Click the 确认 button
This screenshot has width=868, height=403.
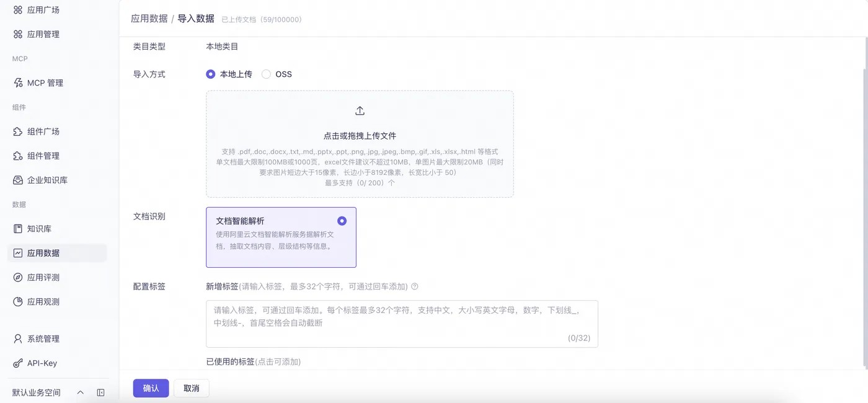pos(151,388)
